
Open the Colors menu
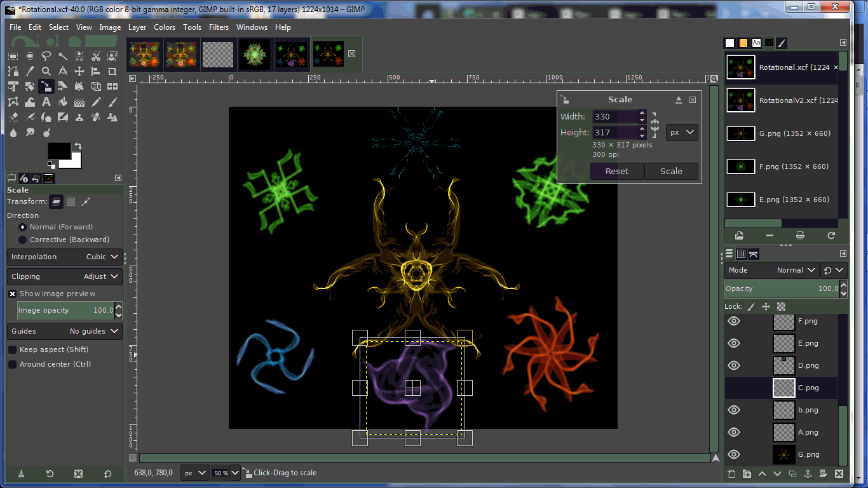(165, 27)
